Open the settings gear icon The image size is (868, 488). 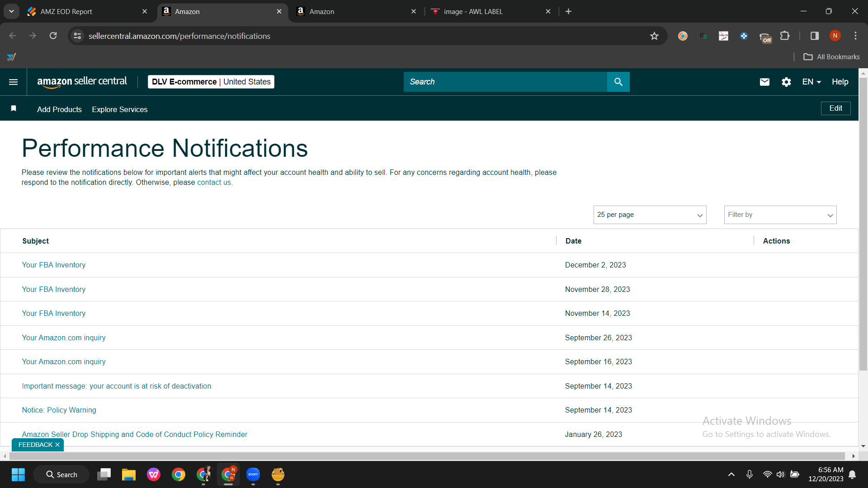tap(786, 82)
